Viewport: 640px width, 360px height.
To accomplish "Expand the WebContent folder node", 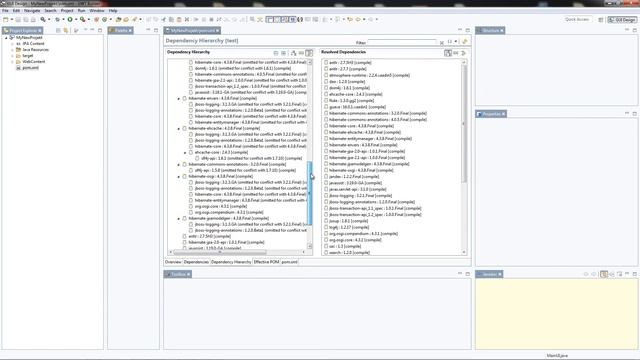I will [x=13, y=62].
